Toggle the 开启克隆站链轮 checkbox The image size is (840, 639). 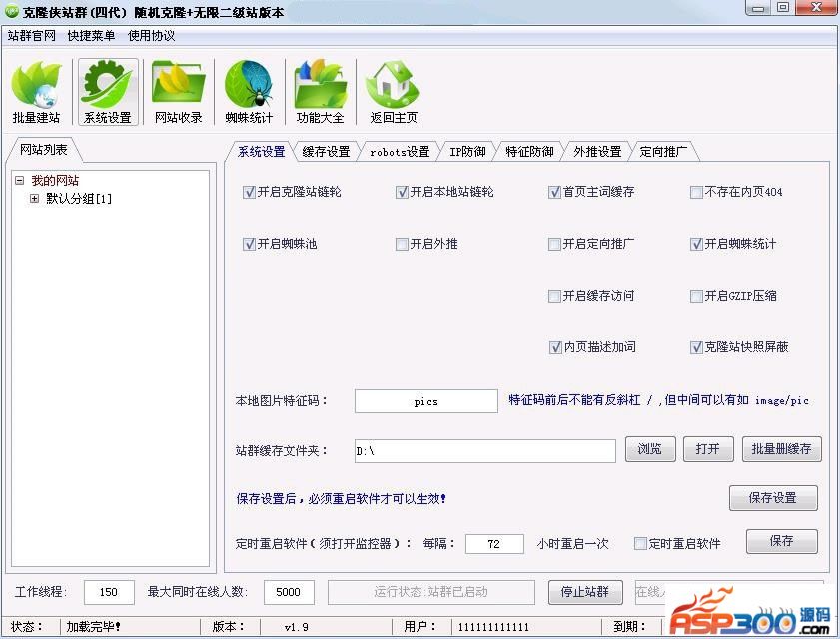pyautogui.click(x=249, y=192)
